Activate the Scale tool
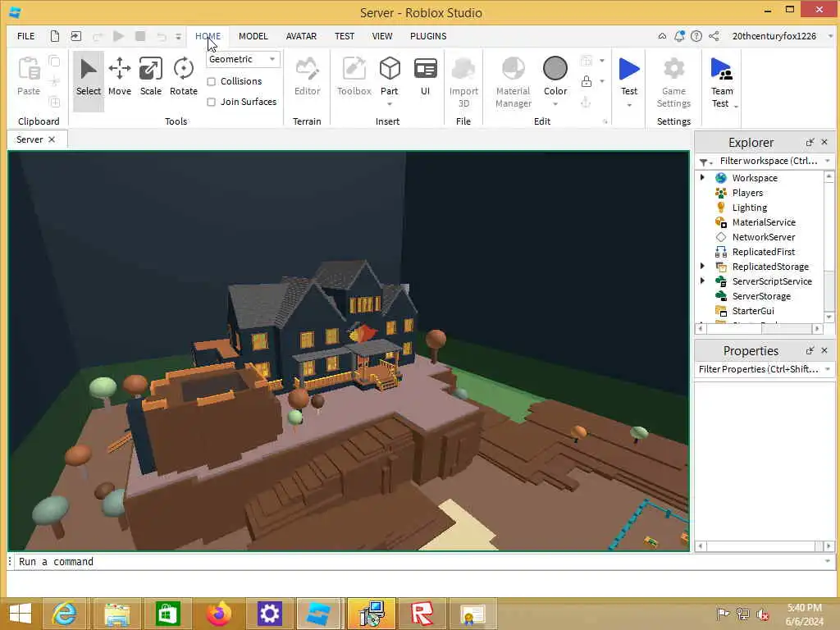The image size is (840, 630). [x=151, y=78]
